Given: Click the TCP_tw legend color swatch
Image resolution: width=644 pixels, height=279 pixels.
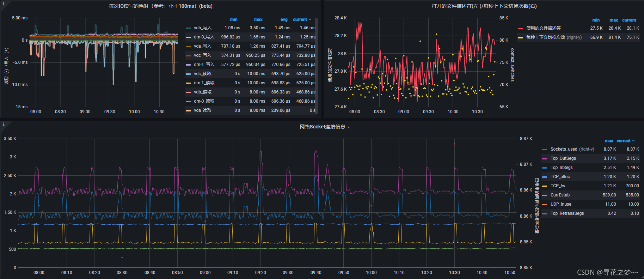Looking at the screenshot, I should click(x=545, y=186).
